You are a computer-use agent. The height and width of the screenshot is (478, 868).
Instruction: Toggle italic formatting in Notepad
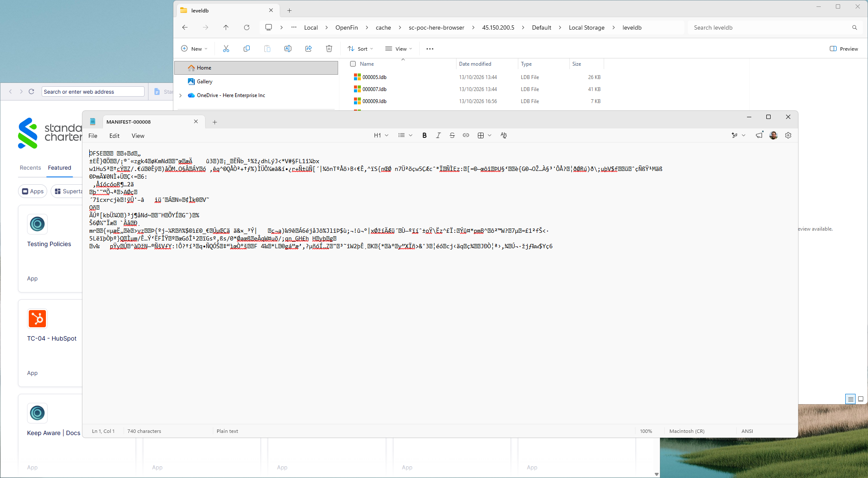tap(438, 135)
